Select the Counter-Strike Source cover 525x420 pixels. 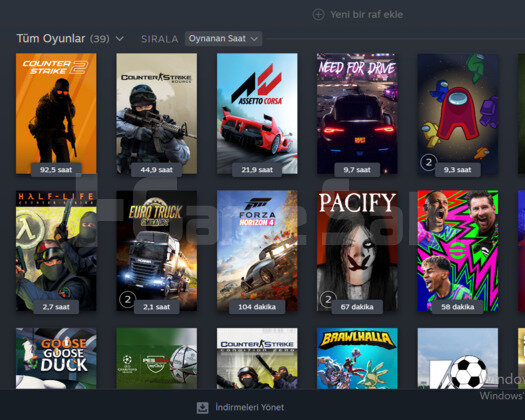click(157, 114)
